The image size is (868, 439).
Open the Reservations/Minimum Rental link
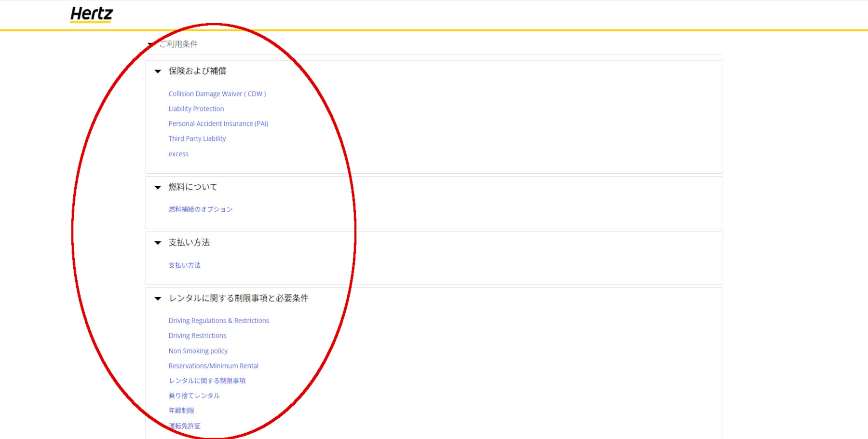tap(213, 366)
